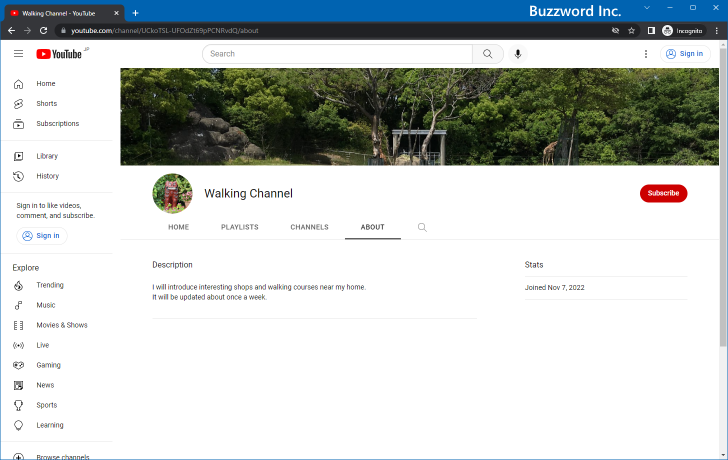Image resolution: width=728 pixels, height=460 pixels.
Task: Open Shorts from sidebar icon
Action: (18, 104)
